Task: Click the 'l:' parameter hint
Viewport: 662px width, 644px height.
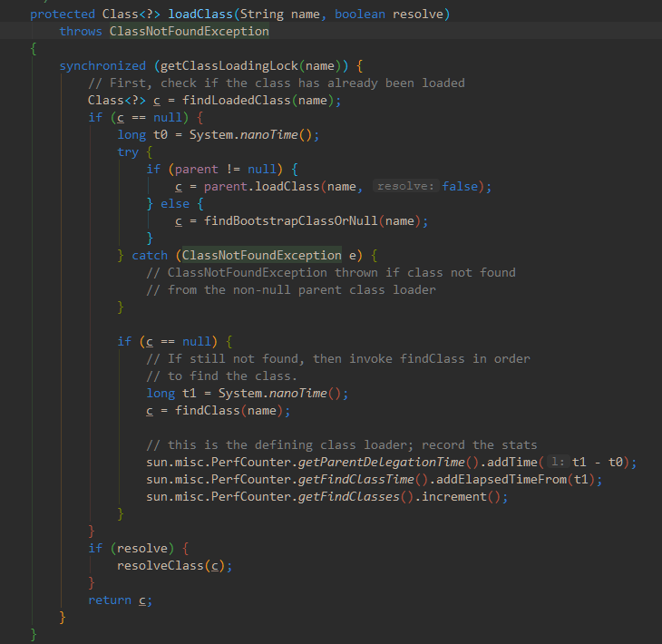Action: (x=558, y=462)
